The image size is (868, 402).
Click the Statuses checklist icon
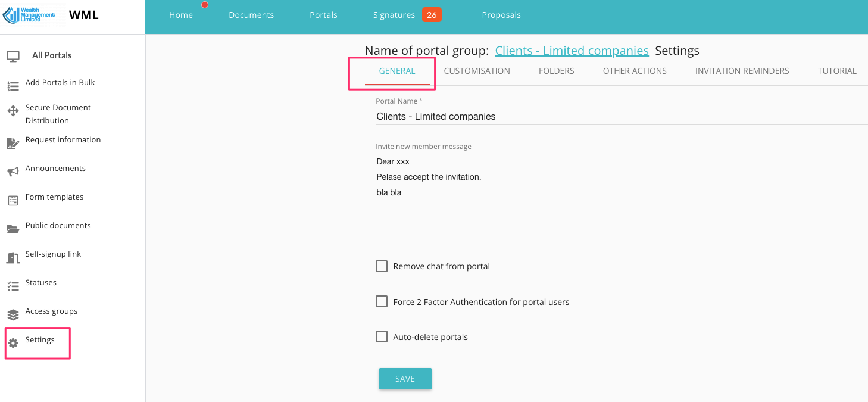[x=13, y=286]
